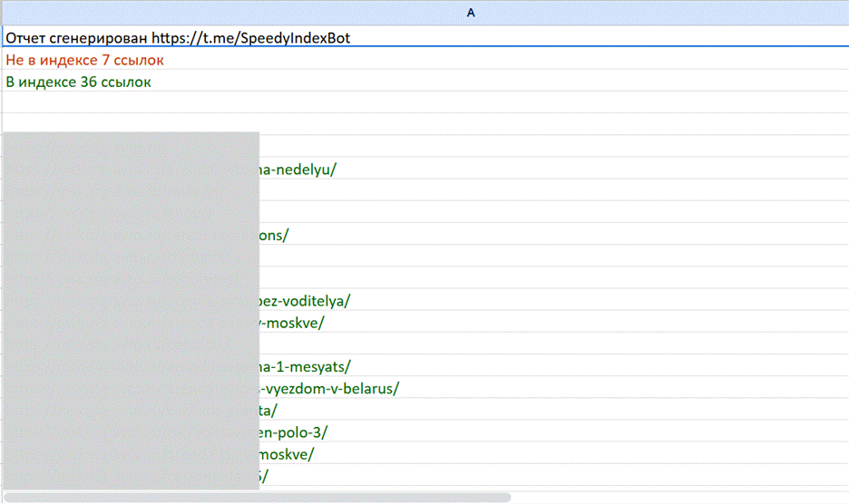This screenshot has height=504, width=849.
Task: Click the row ending in '-moskve/'
Action: pos(425,323)
